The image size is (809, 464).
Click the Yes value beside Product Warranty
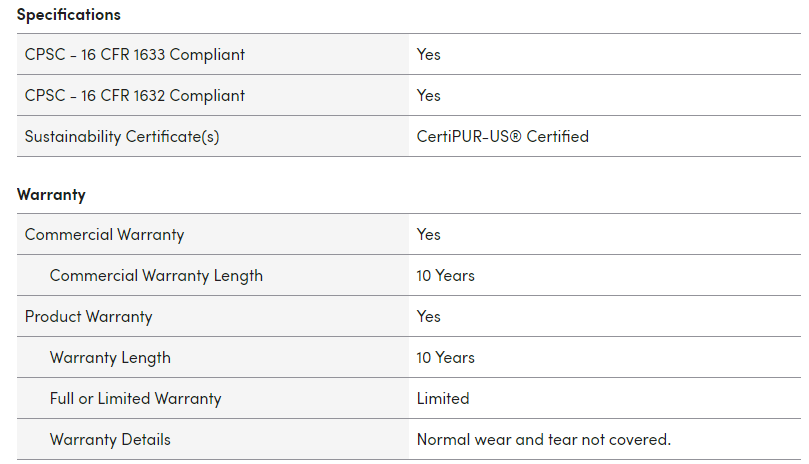click(429, 317)
